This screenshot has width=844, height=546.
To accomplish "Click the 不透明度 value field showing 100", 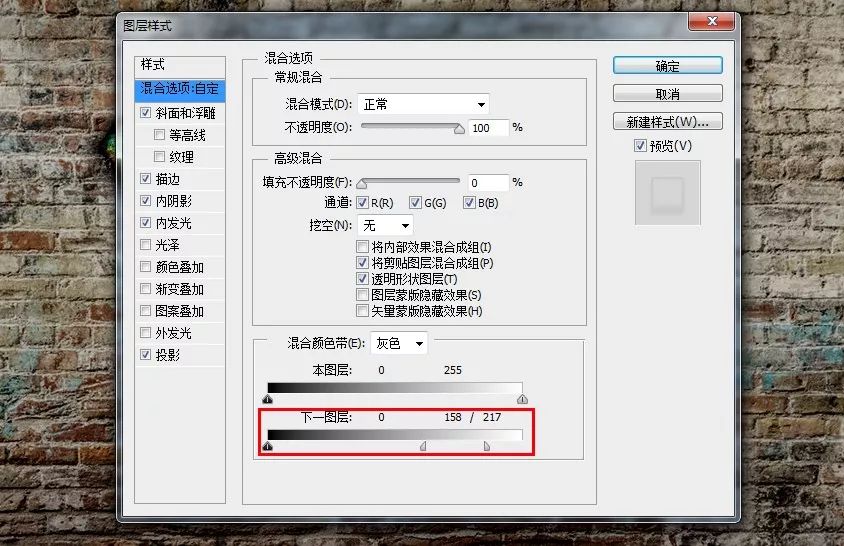I will (x=488, y=128).
